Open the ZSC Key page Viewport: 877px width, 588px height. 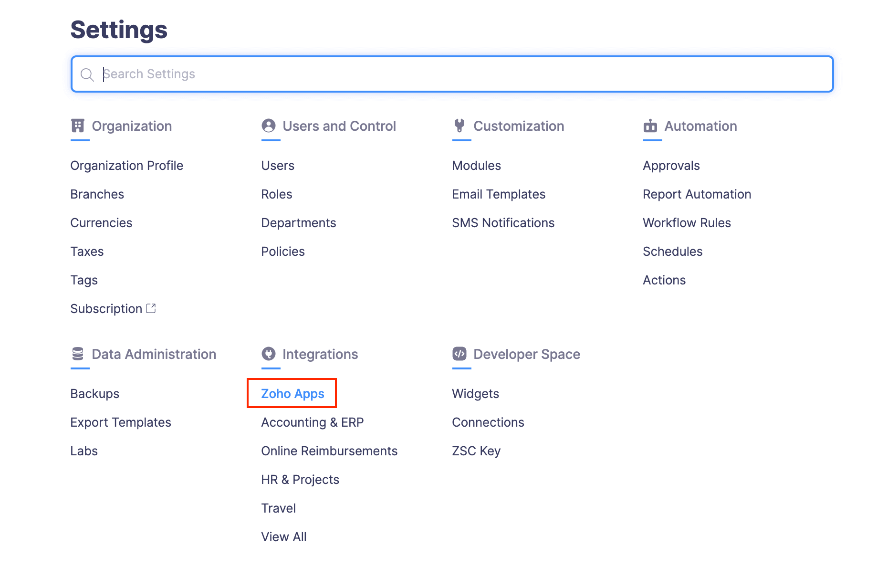pyautogui.click(x=476, y=451)
